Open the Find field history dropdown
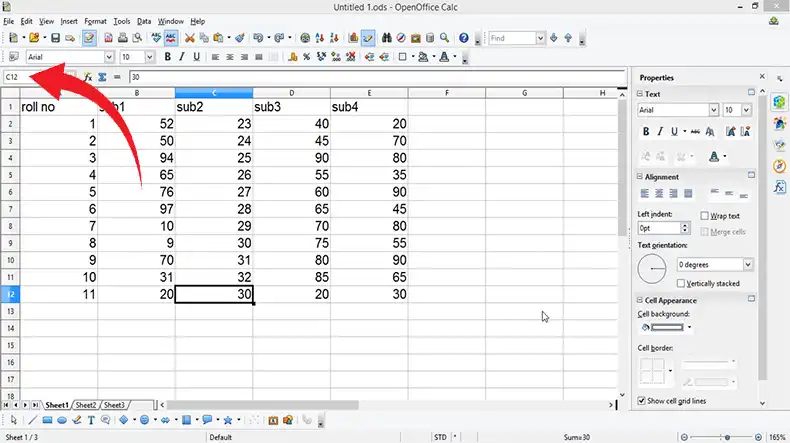790x443 pixels. 540,38
